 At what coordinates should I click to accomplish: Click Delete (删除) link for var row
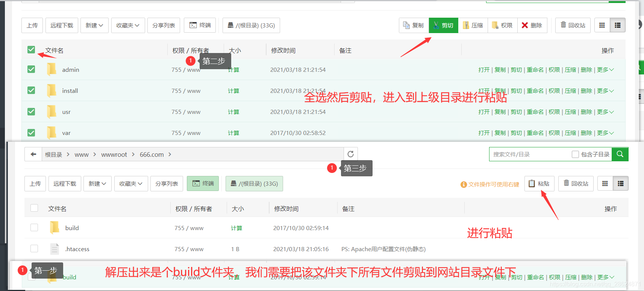pyautogui.click(x=586, y=133)
